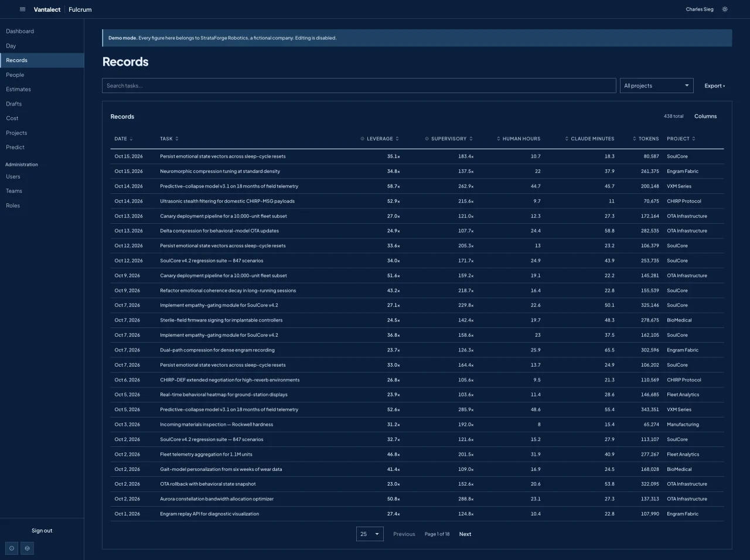Click the Manufacturing project cell

(683, 425)
